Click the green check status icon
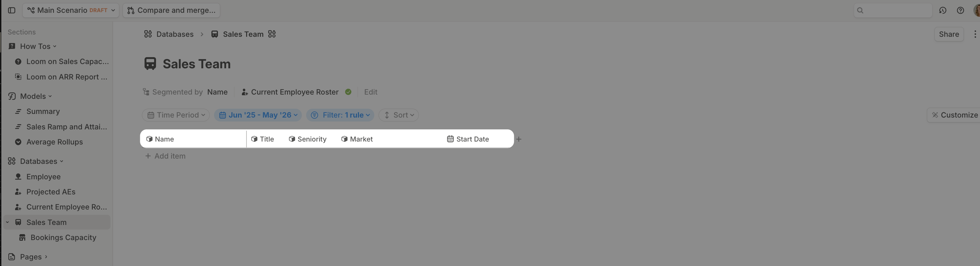The width and height of the screenshot is (980, 266). tap(348, 92)
